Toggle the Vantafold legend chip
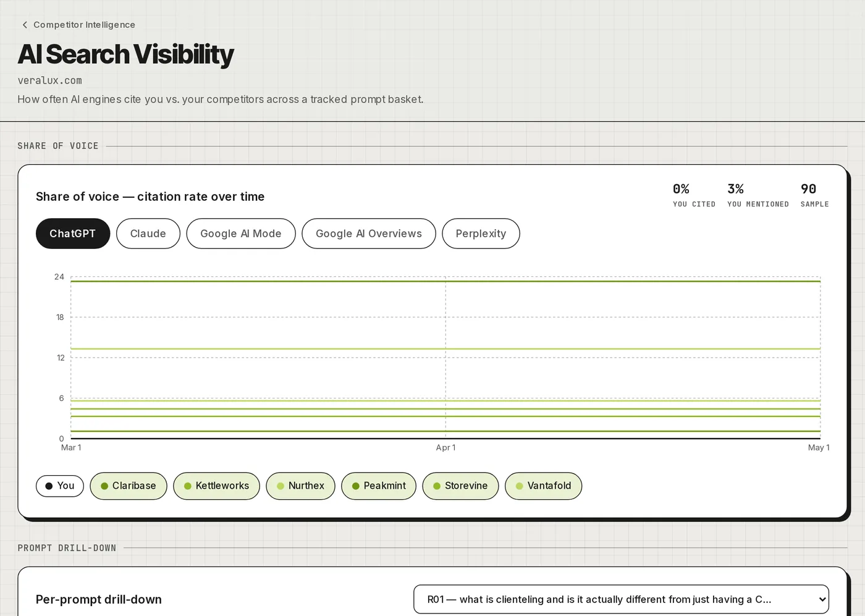Viewport: 865px width, 616px height. click(543, 486)
